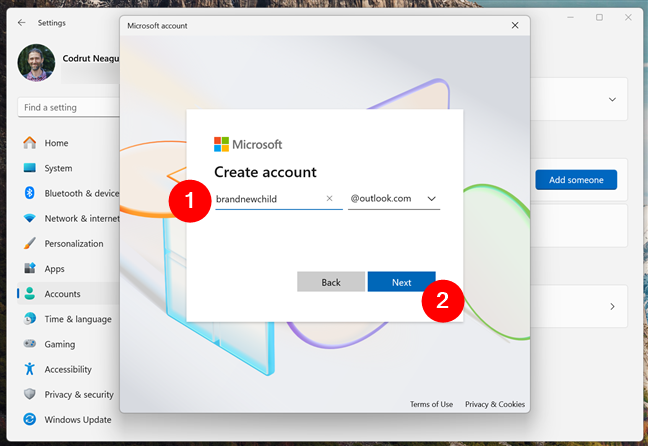The height and width of the screenshot is (446, 648).
Task: Open System settings page
Action: 58,168
